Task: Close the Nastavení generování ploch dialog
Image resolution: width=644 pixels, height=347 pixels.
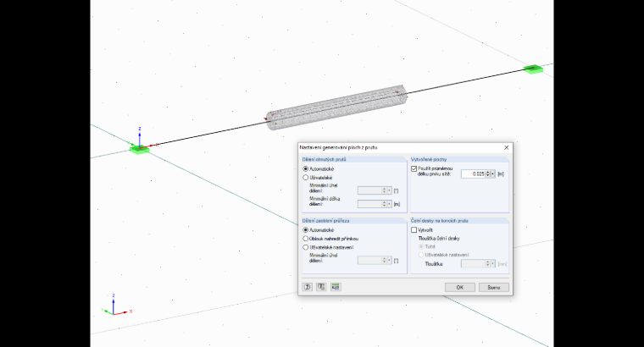Action: click(507, 147)
